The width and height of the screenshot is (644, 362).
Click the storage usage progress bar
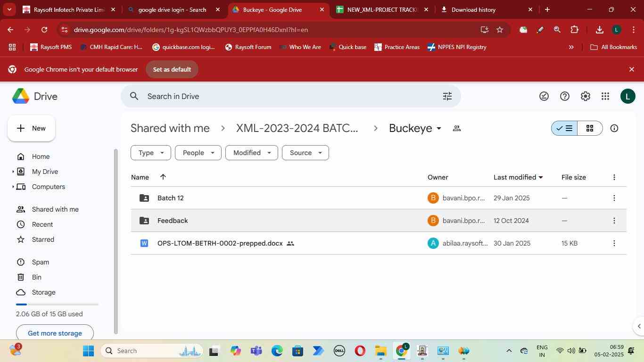pyautogui.click(x=57, y=304)
